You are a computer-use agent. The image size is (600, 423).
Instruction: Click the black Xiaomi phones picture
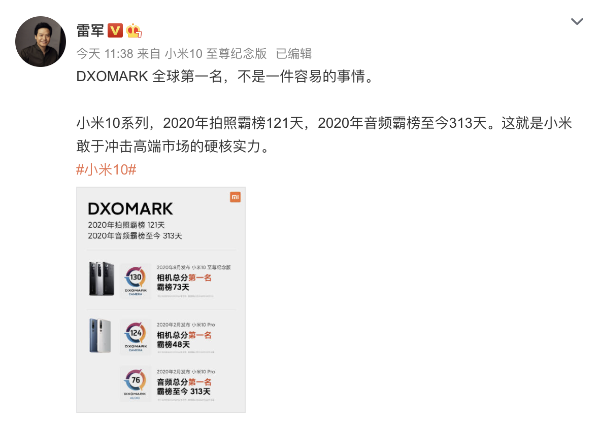coord(101,279)
